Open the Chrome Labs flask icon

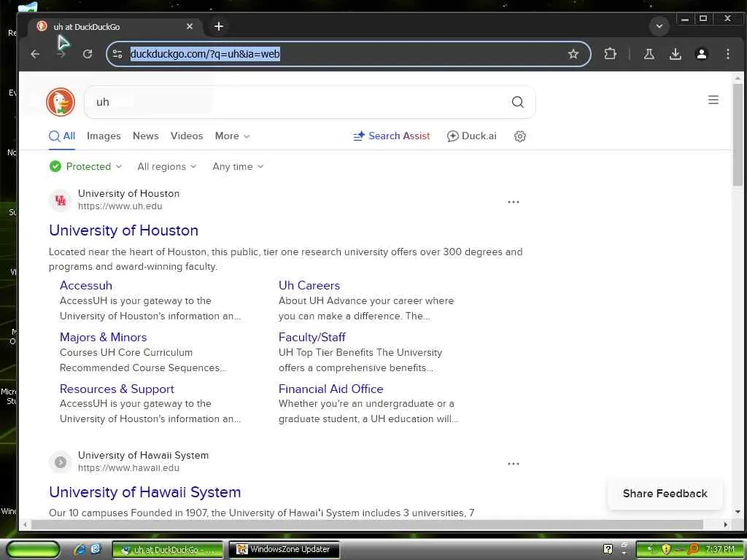[649, 54]
